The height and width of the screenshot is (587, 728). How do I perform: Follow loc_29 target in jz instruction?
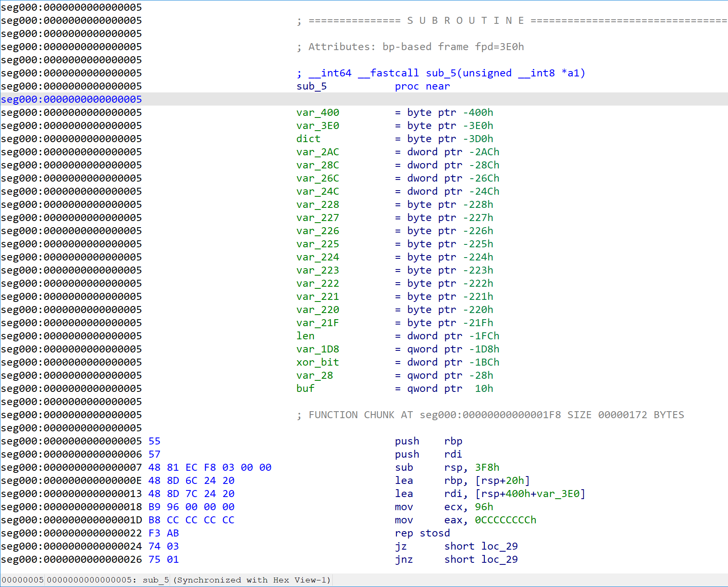500,546
